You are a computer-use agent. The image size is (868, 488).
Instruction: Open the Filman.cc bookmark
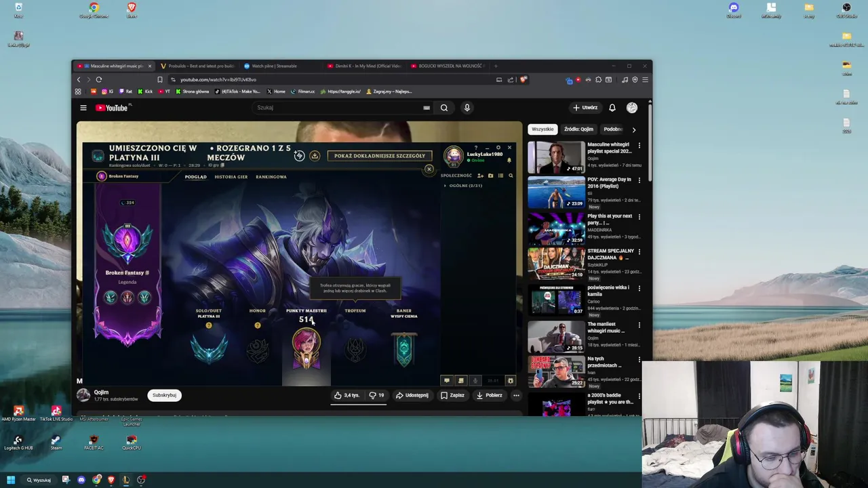[x=303, y=91]
